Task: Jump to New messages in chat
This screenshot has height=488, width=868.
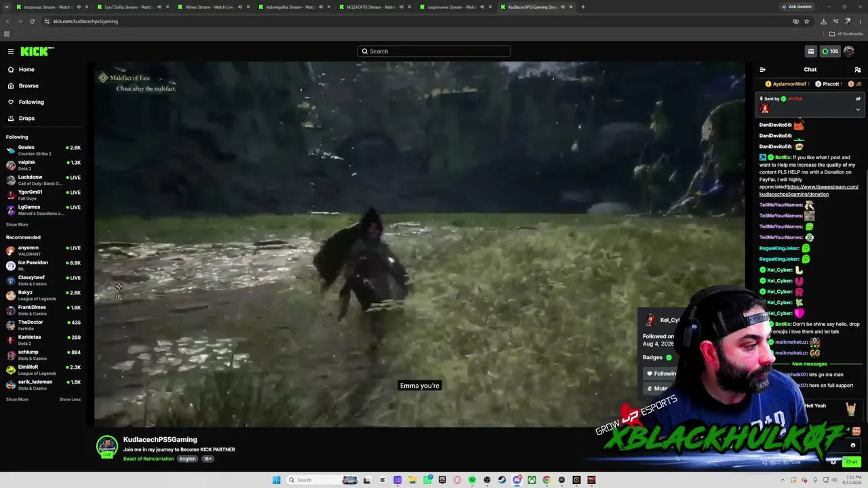Action: [810, 364]
